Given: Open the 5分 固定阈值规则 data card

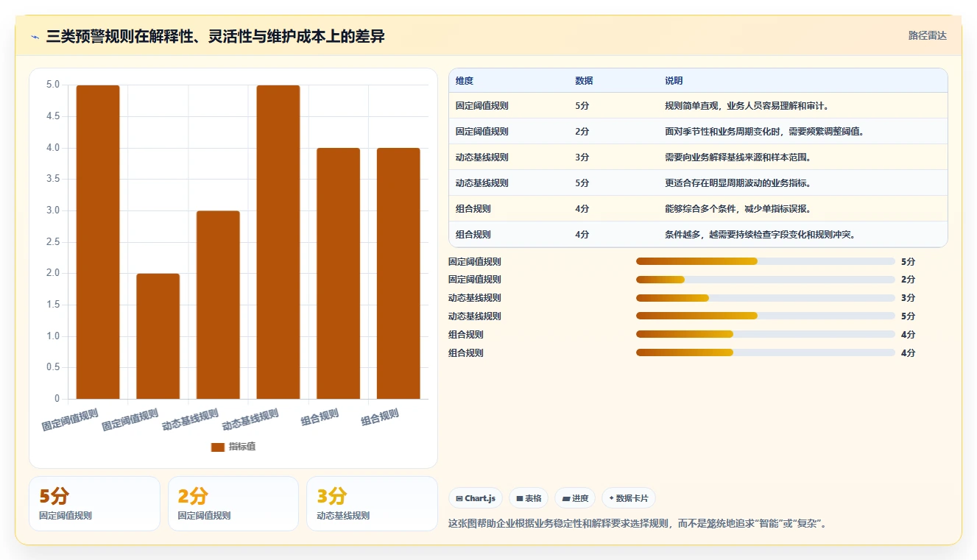Looking at the screenshot, I should coord(94,503).
